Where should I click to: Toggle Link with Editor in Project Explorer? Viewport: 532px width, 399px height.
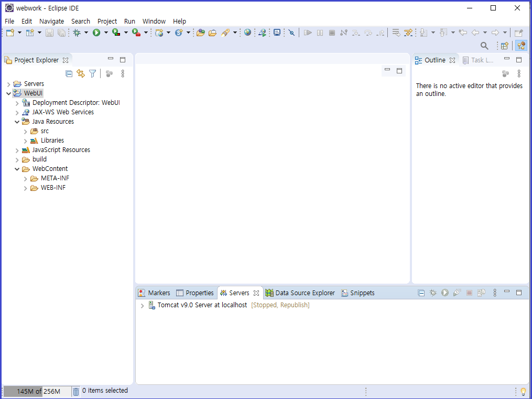(81, 73)
